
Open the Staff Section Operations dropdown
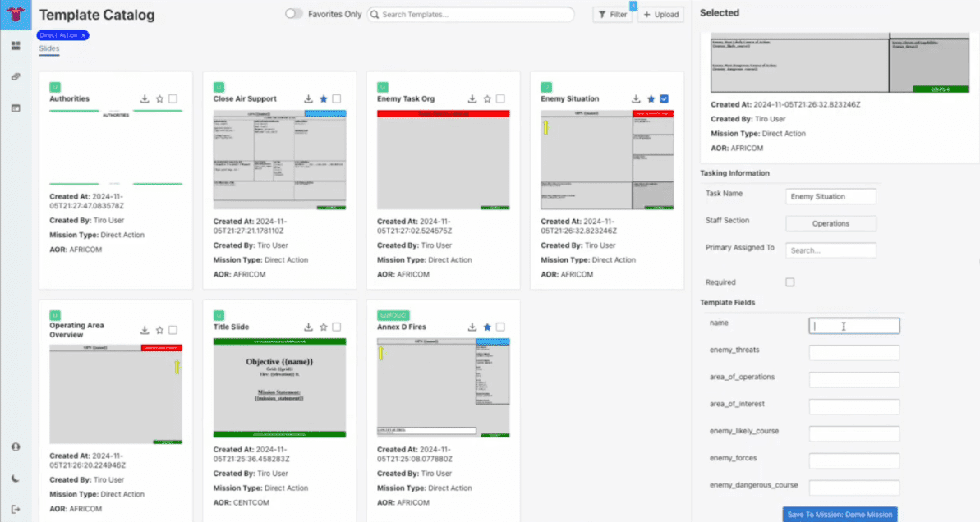pyautogui.click(x=830, y=223)
